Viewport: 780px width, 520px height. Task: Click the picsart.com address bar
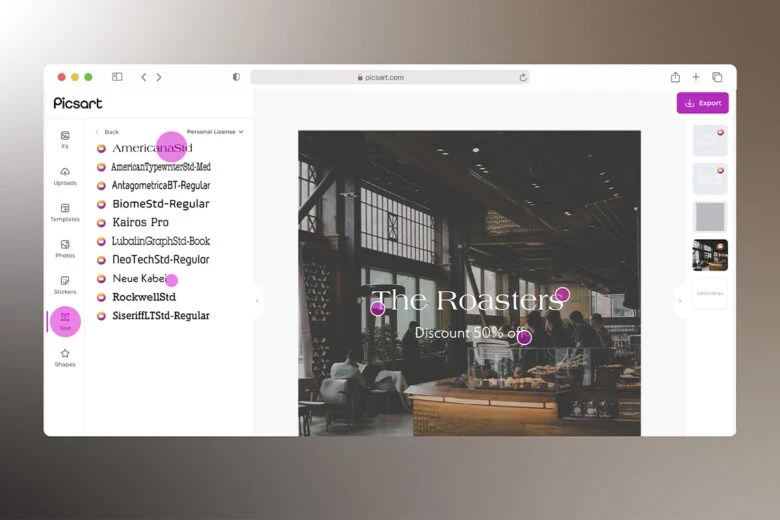pyautogui.click(x=390, y=77)
